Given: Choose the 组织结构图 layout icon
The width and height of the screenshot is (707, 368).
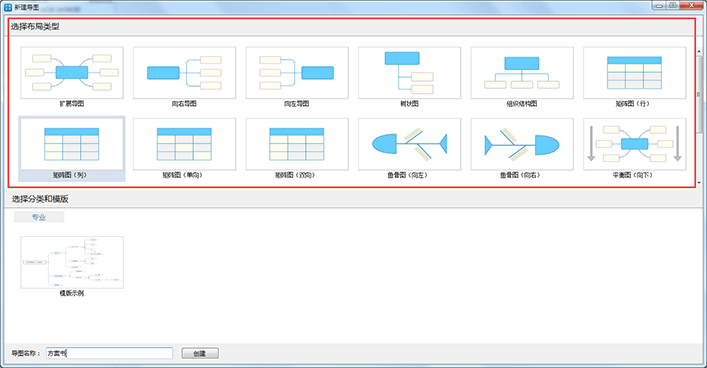Looking at the screenshot, I should pyautogui.click(x=522, y=73).
